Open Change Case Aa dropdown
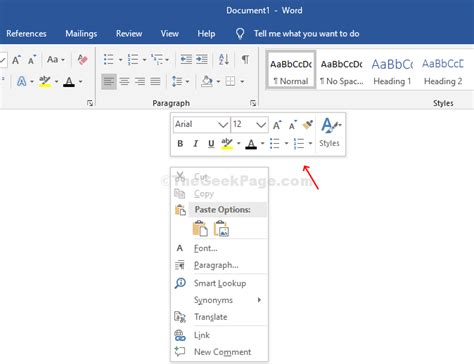Screen dimensions: 474x364 tap(56, 60)
